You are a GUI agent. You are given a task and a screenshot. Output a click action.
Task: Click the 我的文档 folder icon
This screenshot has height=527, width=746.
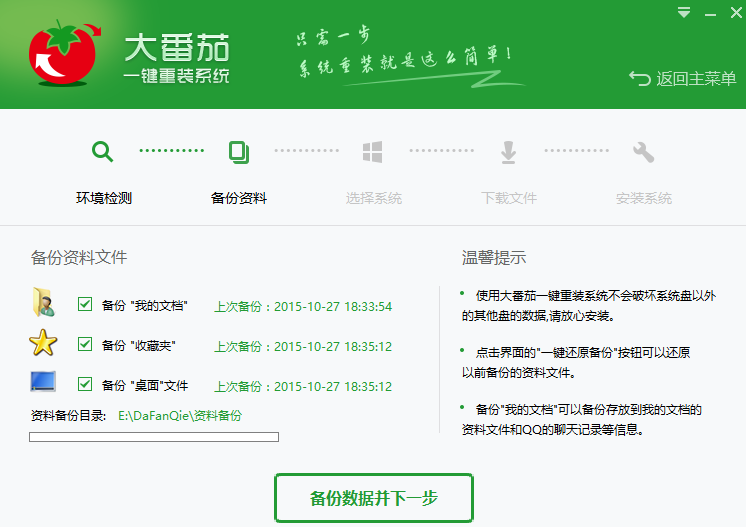click(x=44, y=304)
